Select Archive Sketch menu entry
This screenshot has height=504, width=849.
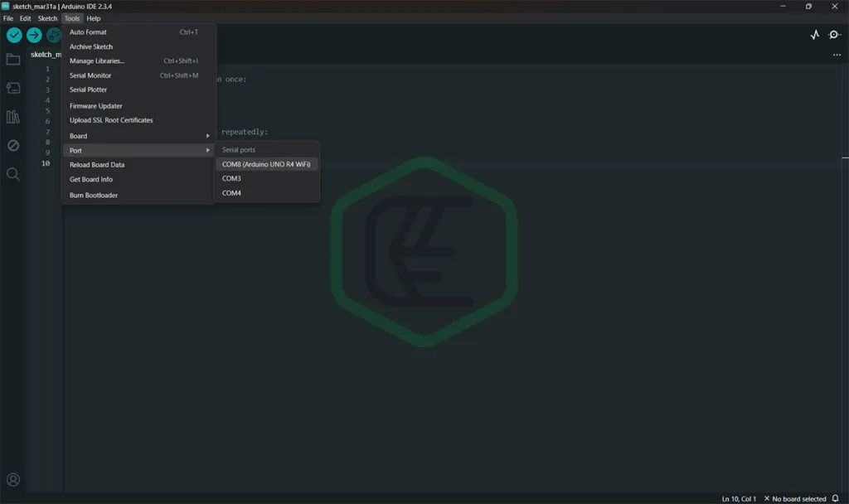138,47
